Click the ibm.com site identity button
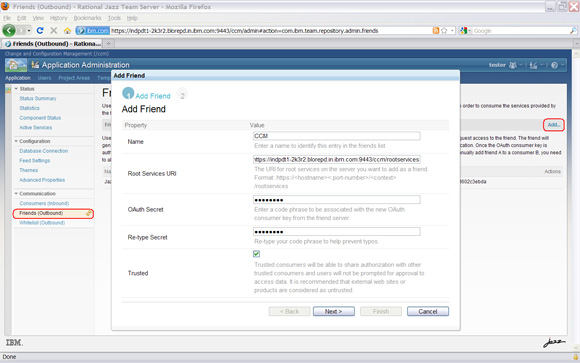Image resolution: width=580 pixels, height=363 pixels. [92, 31]
